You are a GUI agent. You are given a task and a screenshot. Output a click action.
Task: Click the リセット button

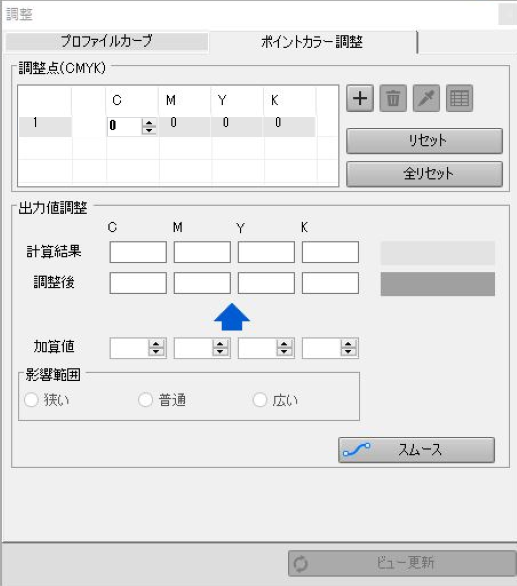pos(424,141)
